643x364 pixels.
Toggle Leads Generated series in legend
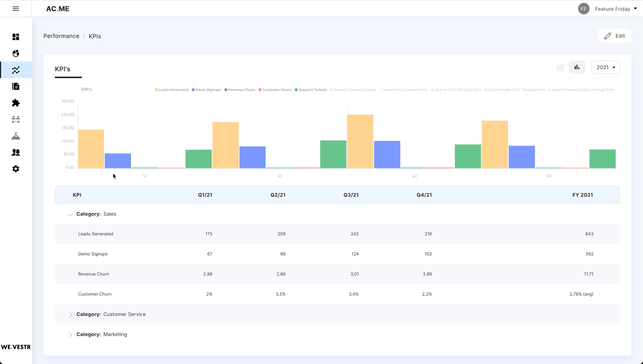[171, 90]
